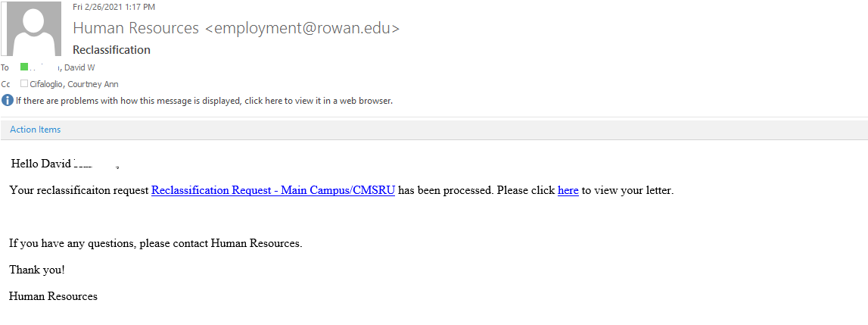The width and height of the screenshot is (868, 325).
Task: Click the "To" field label
Action: [x=5, y=67]
